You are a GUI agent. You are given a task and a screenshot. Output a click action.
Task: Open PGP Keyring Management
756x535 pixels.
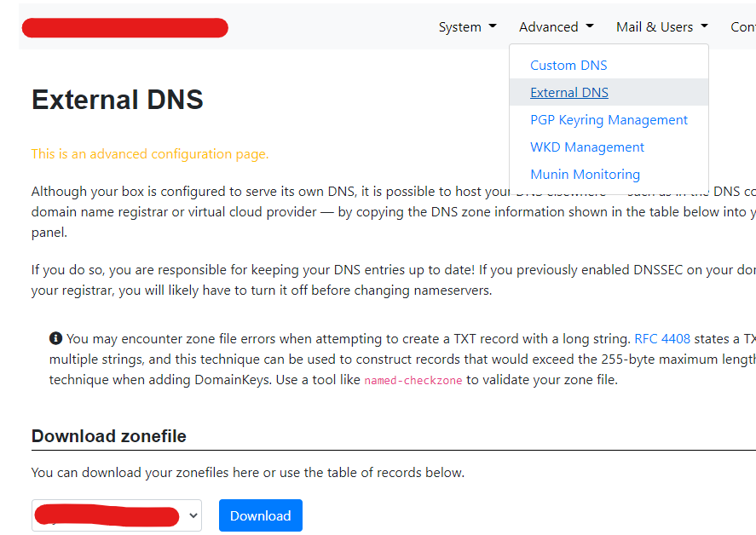click(x=609, y=119)
